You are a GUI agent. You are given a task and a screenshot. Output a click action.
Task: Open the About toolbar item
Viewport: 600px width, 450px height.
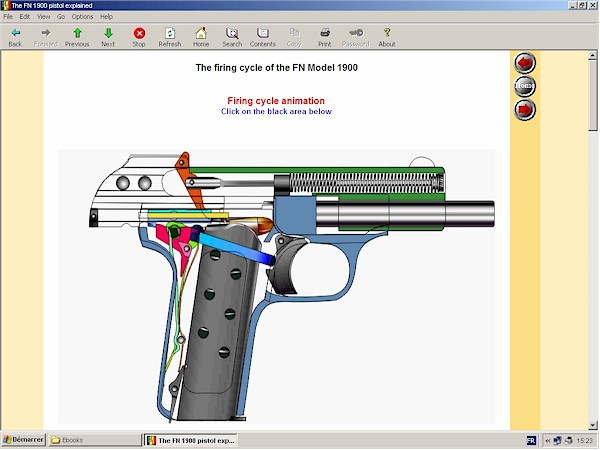click(x=387, y=38)
